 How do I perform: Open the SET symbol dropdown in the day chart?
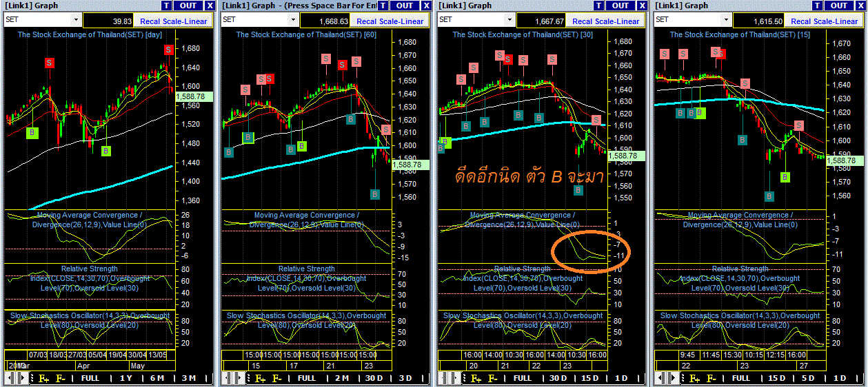click(x=76, y=19)
